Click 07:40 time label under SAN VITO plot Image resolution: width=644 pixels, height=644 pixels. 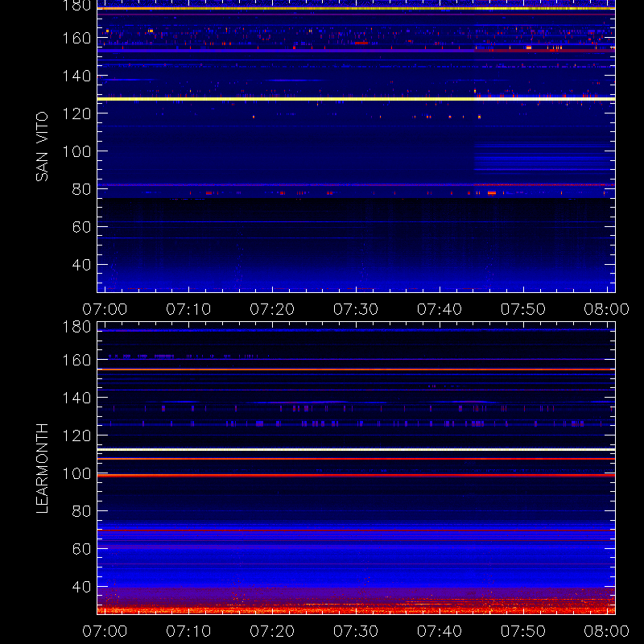440,309
